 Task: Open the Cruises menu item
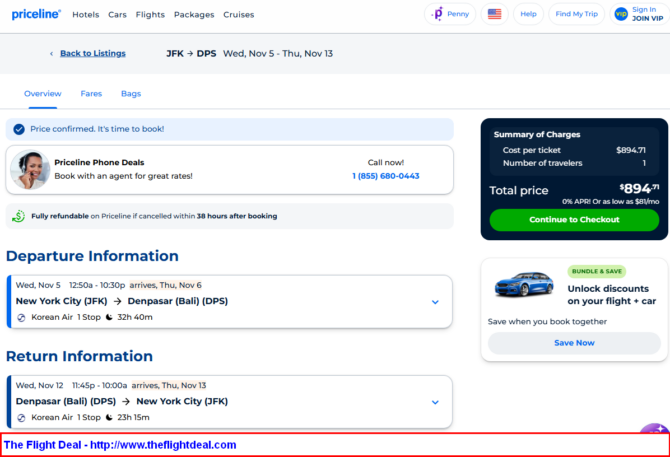(x=238, y=15)
